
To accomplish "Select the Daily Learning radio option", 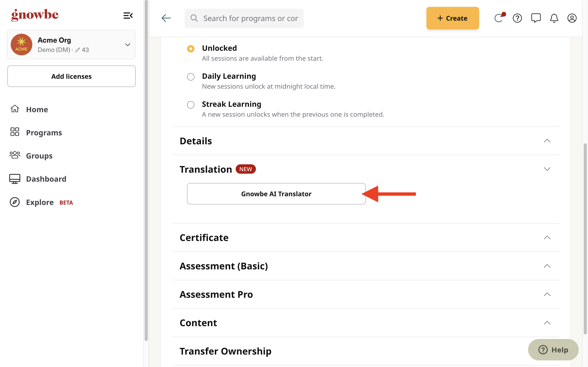I will tap(191, 77).
